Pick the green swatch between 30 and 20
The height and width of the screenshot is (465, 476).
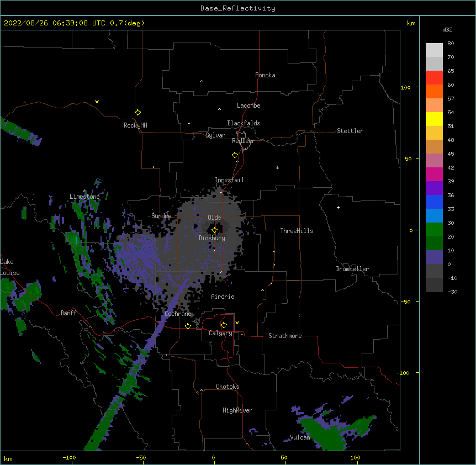tap(434, 230)
